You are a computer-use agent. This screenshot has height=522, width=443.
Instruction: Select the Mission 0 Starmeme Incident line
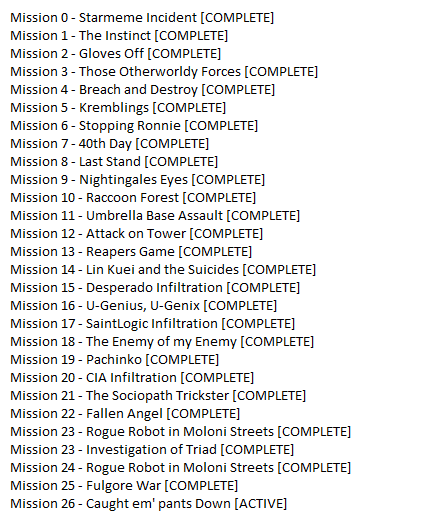click(x=142, y=18)
